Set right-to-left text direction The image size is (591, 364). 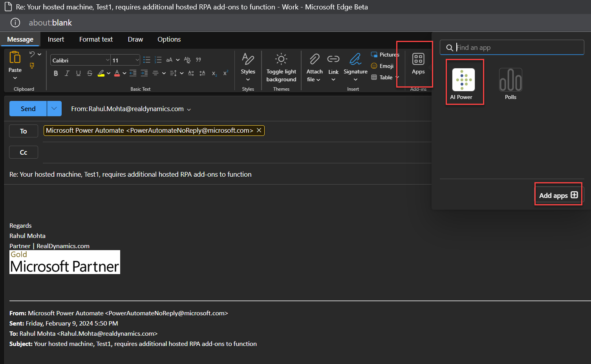click(x=202, y=73)
